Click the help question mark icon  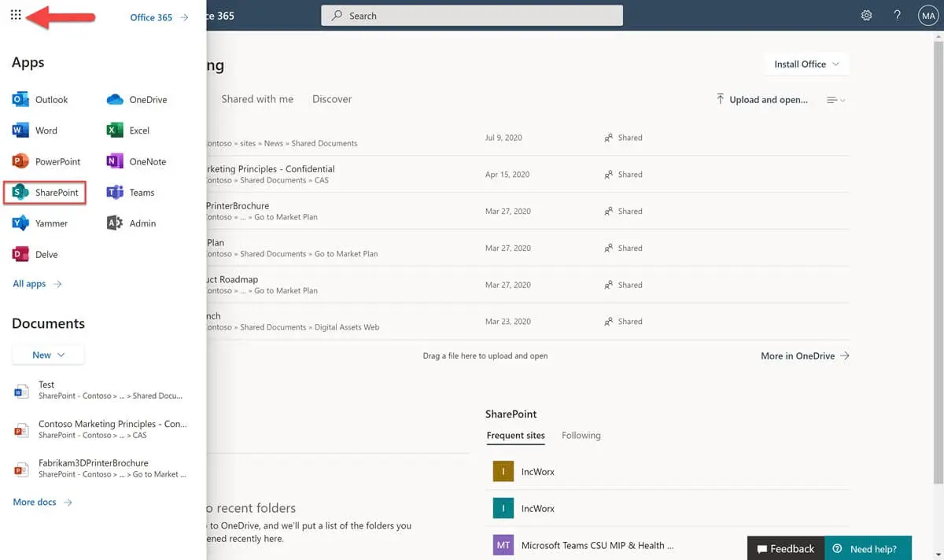(898, 15)
